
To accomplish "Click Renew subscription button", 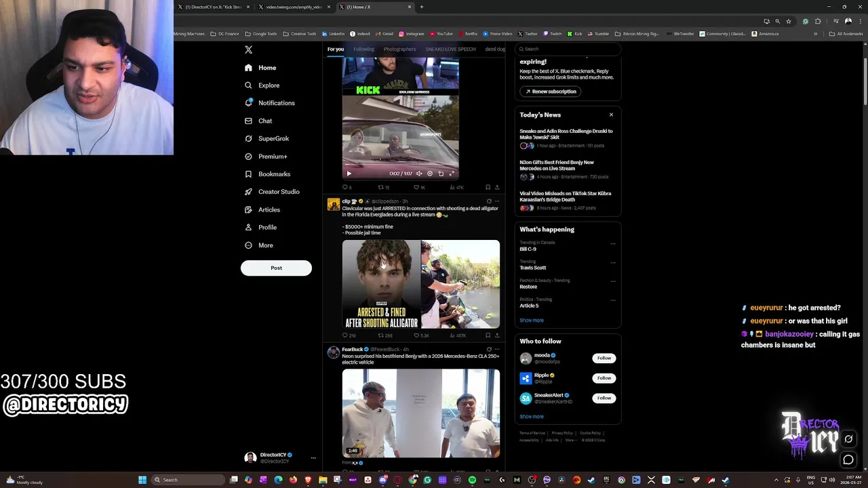I will coord(551,91).
